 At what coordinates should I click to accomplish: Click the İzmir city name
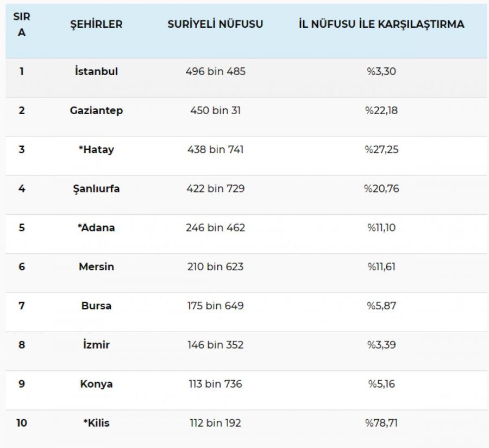point(96,345)
